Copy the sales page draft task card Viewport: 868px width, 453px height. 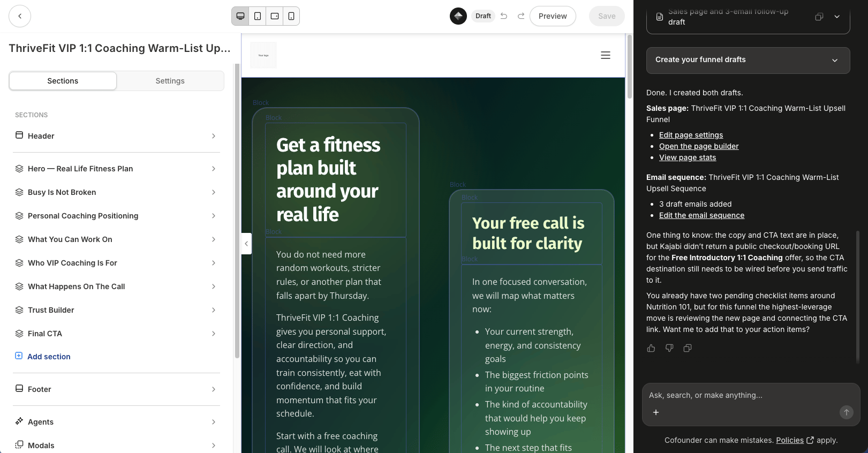(819, 17)
